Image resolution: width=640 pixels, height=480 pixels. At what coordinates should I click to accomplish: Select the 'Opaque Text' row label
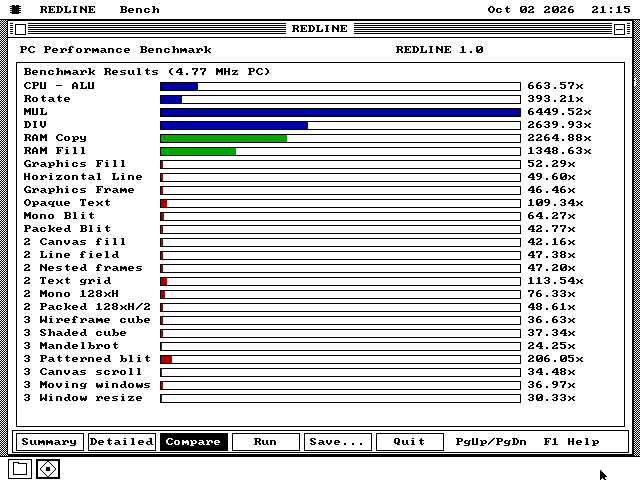click(x=67, y=203)
